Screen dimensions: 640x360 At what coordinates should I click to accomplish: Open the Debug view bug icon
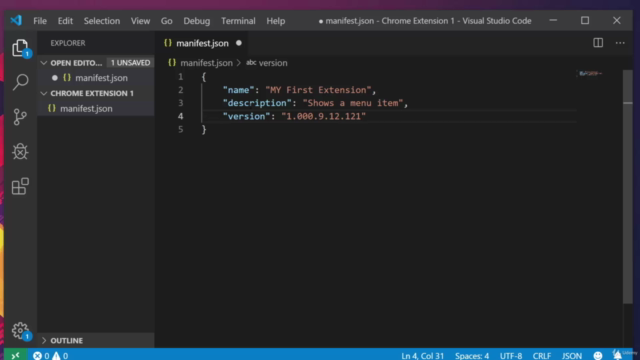tap(20, 151)
